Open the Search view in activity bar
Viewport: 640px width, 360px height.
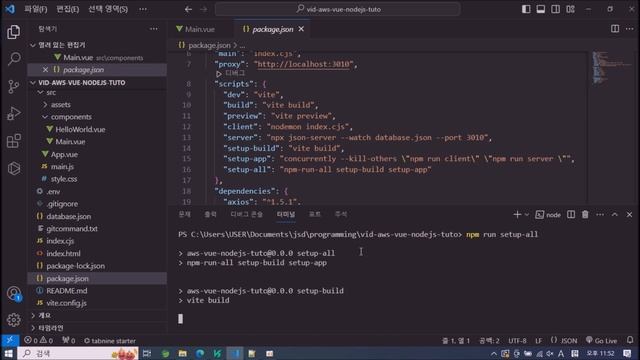coord(13,59)
